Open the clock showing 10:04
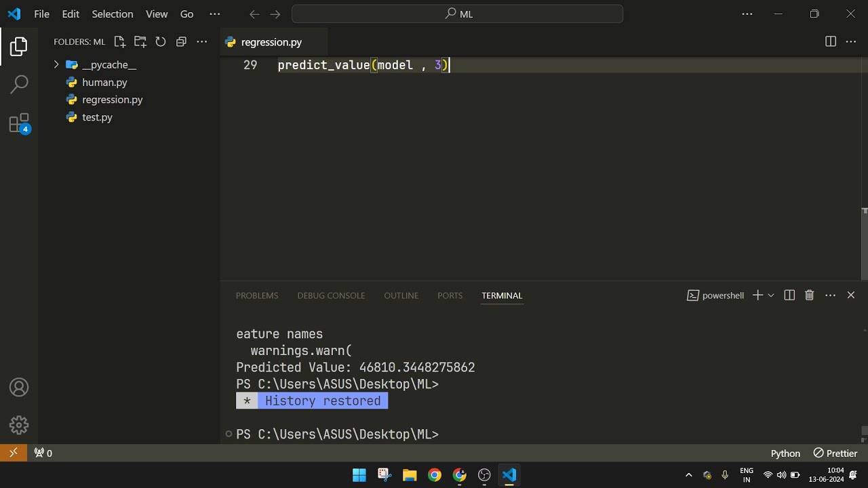Viewport: 868px width, 488px height. click(826, 474)
